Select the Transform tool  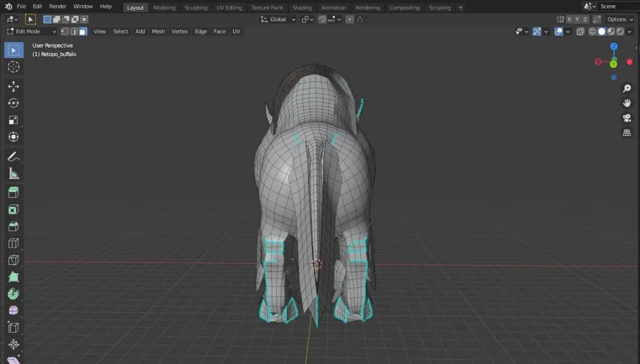(14, 137)
